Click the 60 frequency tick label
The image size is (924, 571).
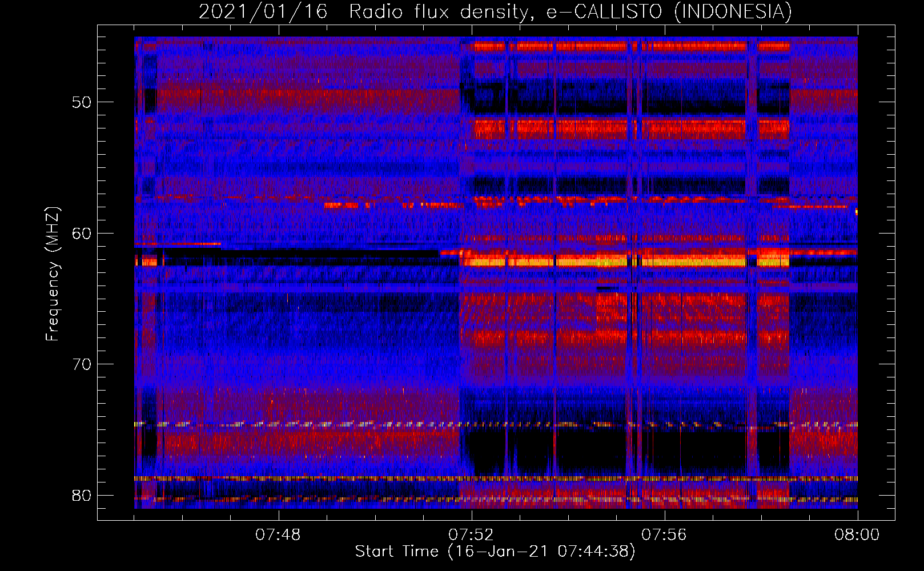click(82, 233)
